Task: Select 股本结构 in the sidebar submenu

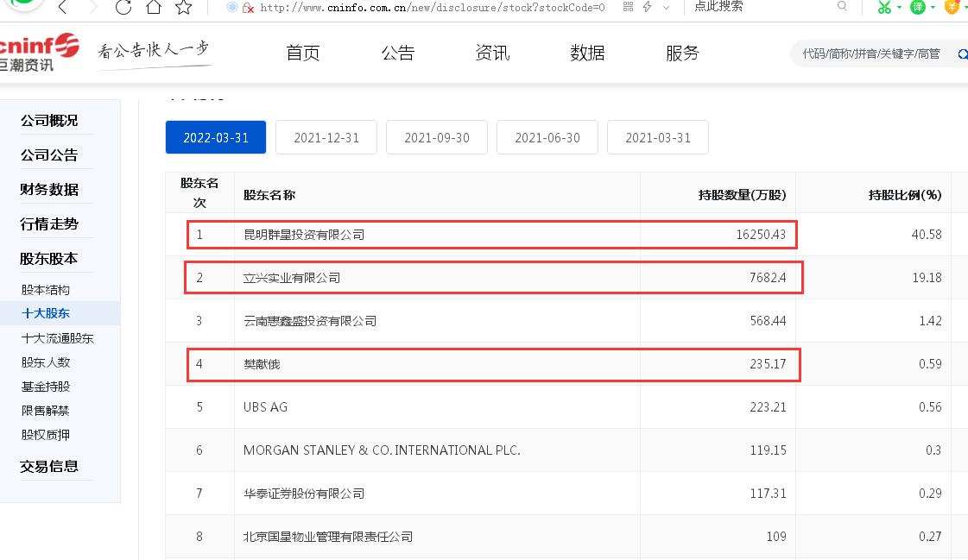Action: 46,289
